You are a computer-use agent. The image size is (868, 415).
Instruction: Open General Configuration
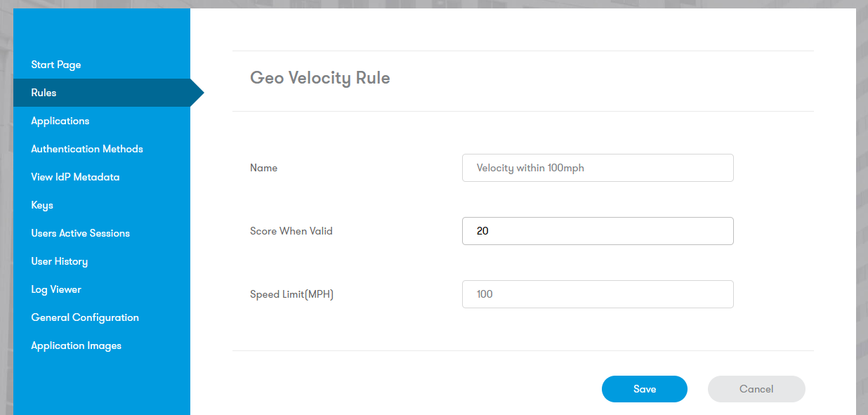point(84,317)
